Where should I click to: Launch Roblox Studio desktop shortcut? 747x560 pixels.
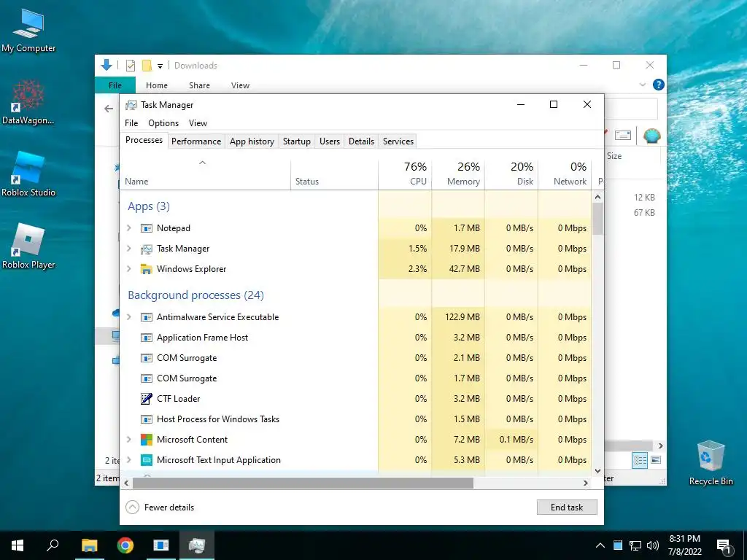pyautogui.click(x=28, y=174)
